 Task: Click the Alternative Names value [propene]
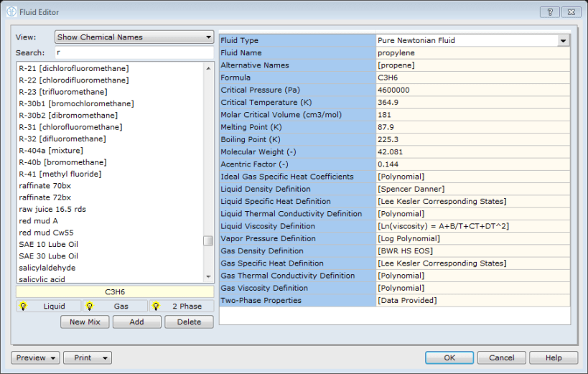pyautogui.click(x=473, y=65)
